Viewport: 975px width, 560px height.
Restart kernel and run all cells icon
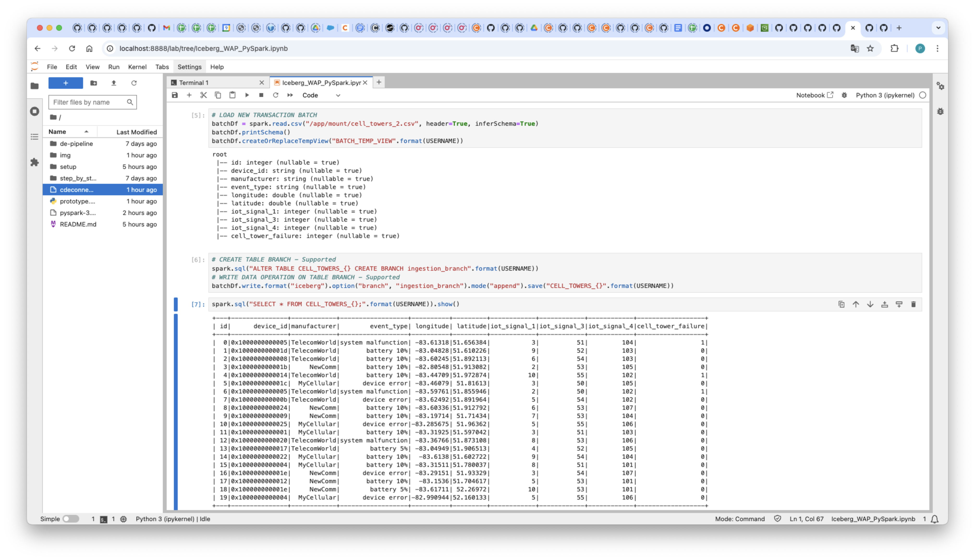(x=290, y=95)
